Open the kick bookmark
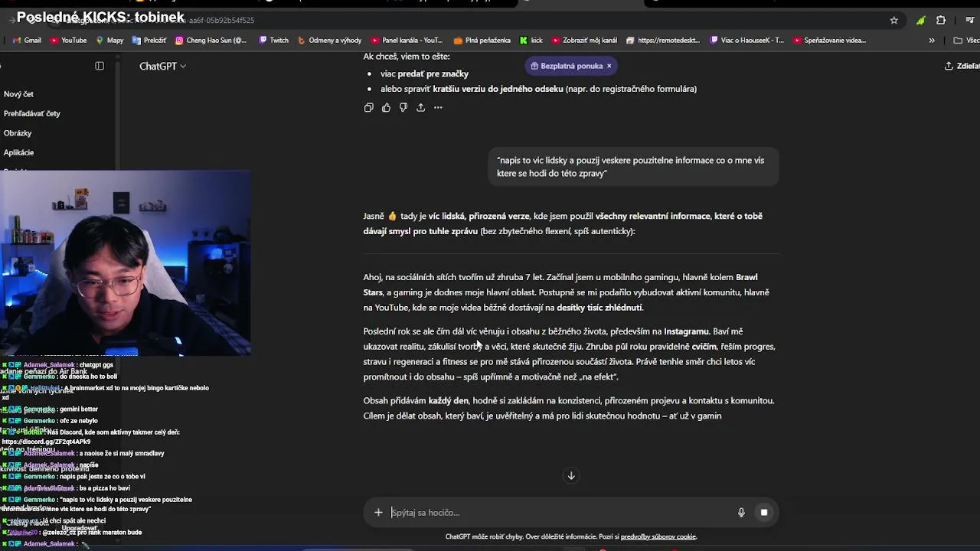980x551 pixels. 531,41
